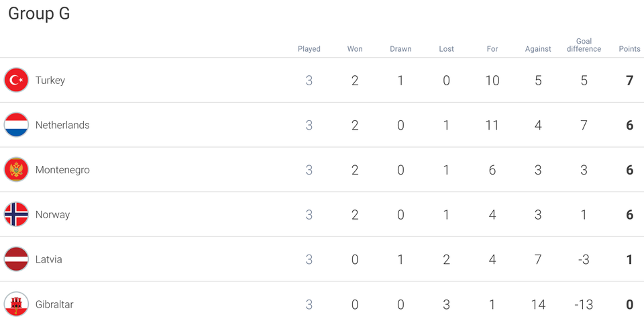The height and width of the screenshot is (321, 644).
Task: Click the Latvia flag icon
Action: pyautogui.click(x=16, y=259)
